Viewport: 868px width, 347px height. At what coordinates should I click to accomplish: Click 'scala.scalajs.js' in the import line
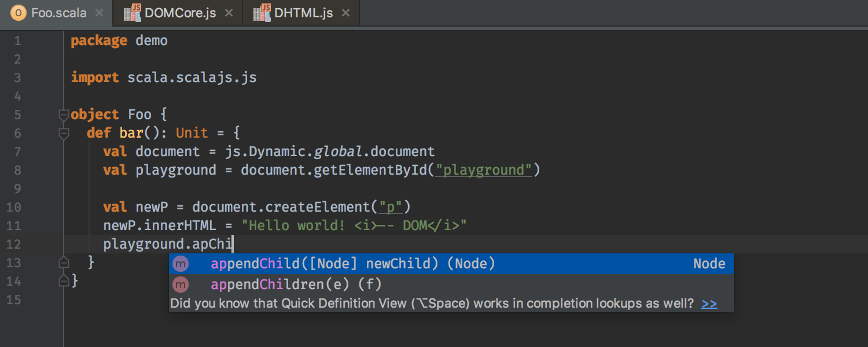click(192, 77)
